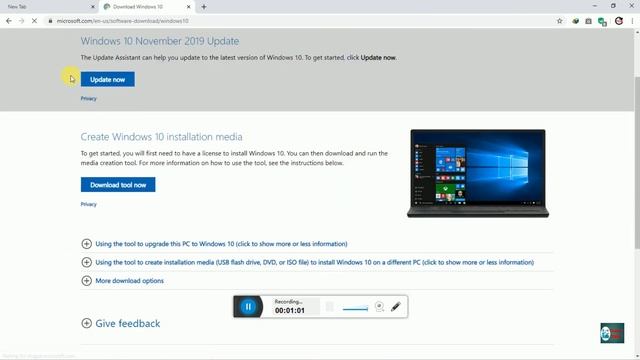The image size is (640, 360).
Task: Expand Using the tool to upgrade this PC
Action: coord(221,244)
